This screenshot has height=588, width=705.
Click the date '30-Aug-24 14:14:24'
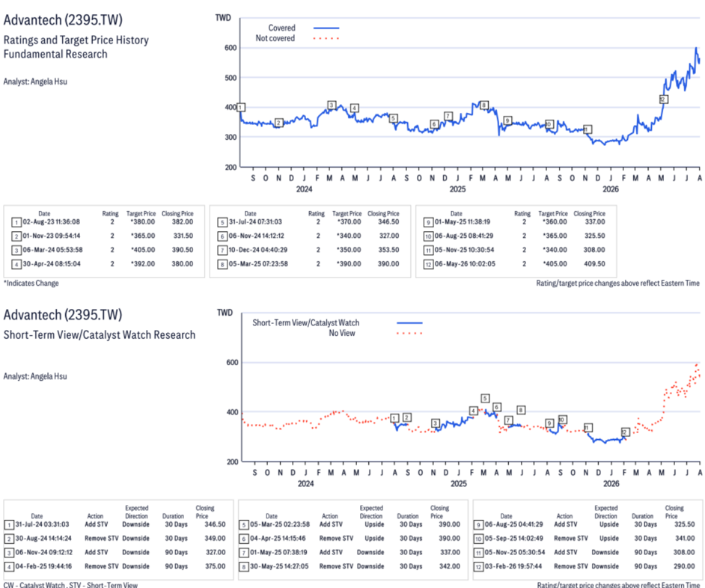point(43,538)
